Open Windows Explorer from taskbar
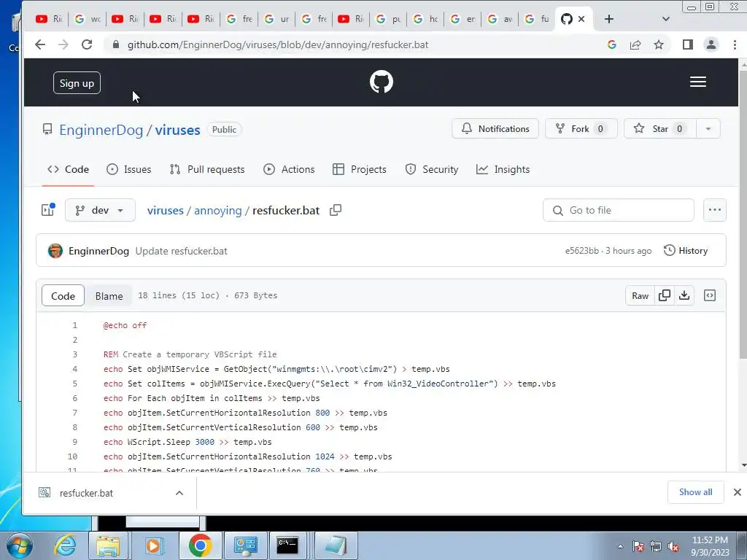Image resolution: width=747 pixels, height=560 pixels. 108,545
